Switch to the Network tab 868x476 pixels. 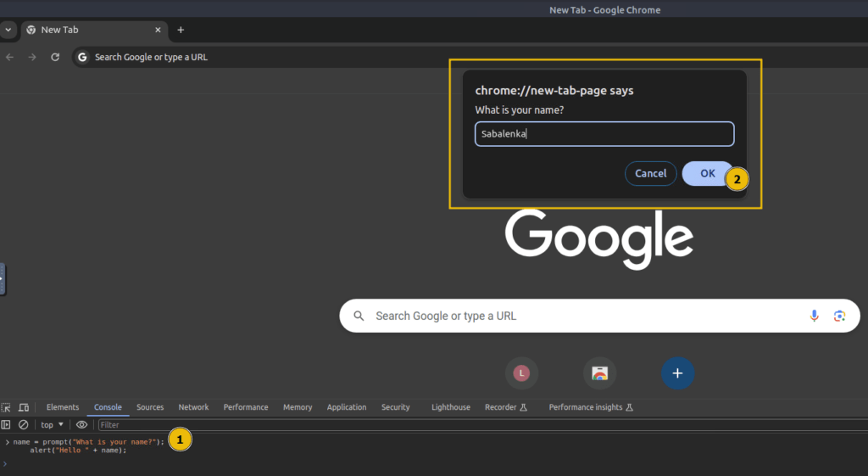(193, 407)
